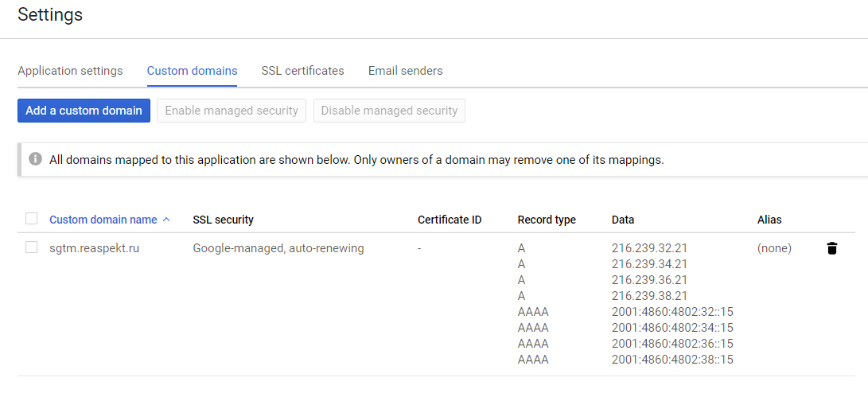This screenshot has height=401, width=868.
Task: Switch to the Application settings tab
Action: 70,71
